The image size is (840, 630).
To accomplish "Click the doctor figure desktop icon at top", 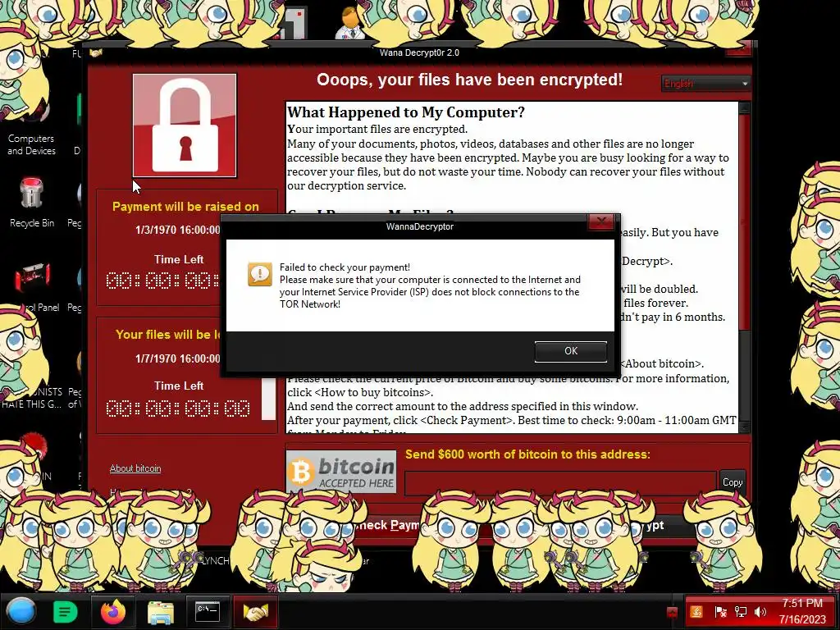I will coord(349,22).
